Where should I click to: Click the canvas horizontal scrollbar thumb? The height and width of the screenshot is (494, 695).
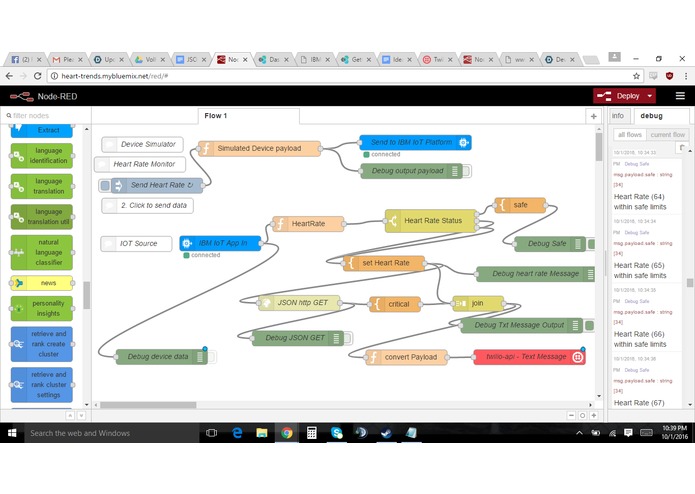(x=148, y=405)
